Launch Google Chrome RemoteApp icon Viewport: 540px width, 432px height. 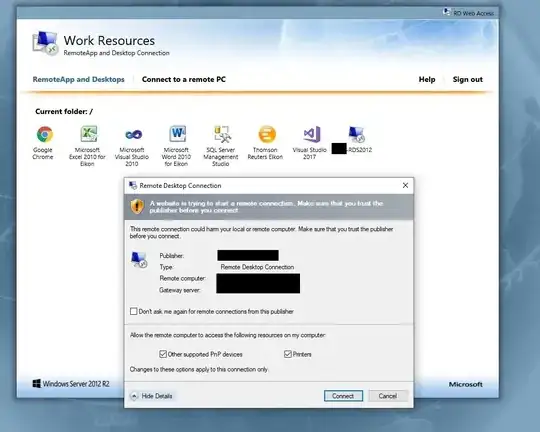point(45,134)
